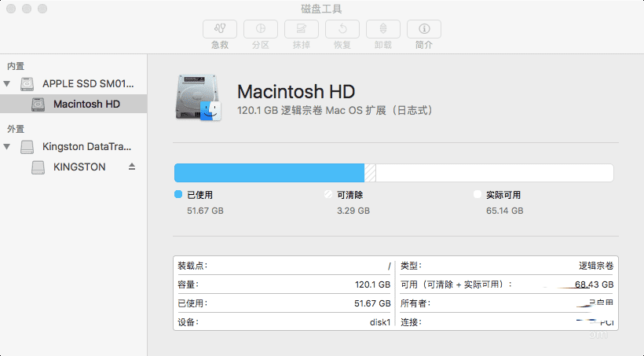Select Macintosh HD in the sidebar
The image size is (644, 356).
tap(86, 104)
